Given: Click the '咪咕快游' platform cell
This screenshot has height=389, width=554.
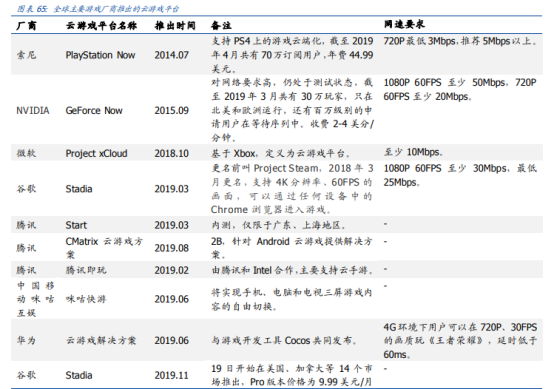Looking at the screenshot, I should point(86,299).
